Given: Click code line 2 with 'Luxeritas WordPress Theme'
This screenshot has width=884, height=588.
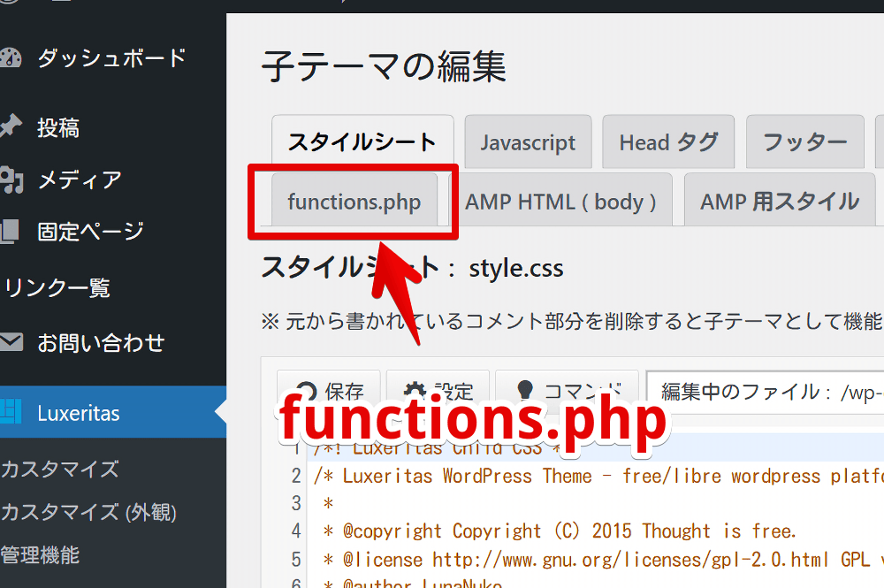Looking at the screenshot, I should 598,476.
